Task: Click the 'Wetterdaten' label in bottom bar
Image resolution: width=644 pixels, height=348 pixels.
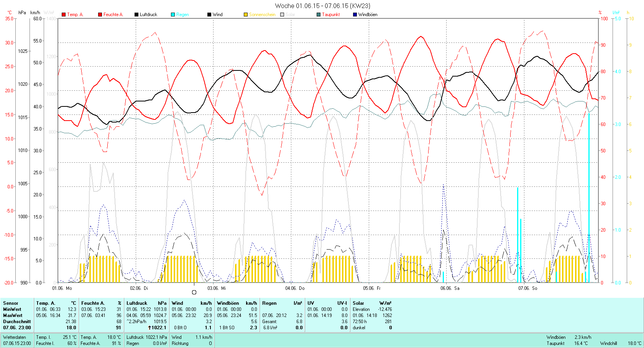Action: click(x=15, y=337)
